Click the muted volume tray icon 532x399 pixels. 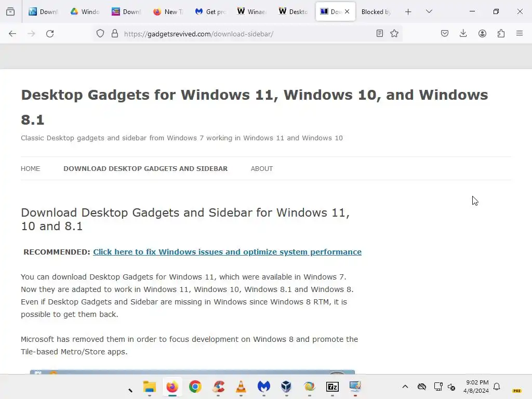pos(451,387)
